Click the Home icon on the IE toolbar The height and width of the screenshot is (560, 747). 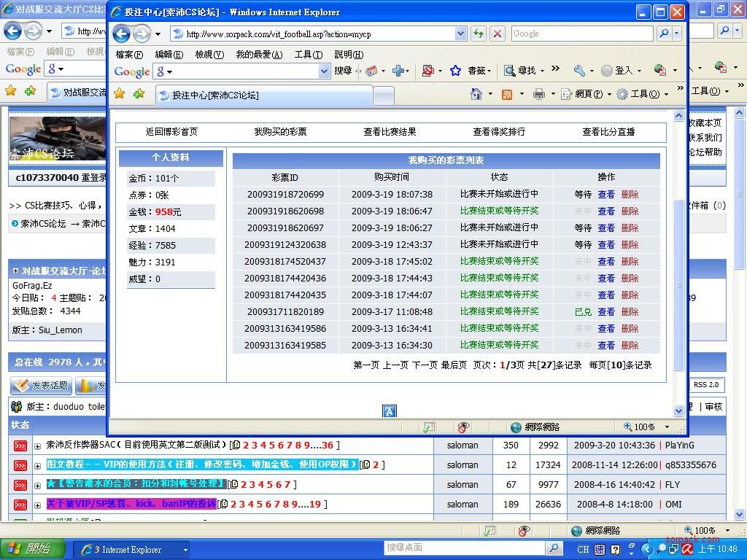(476, 93)
